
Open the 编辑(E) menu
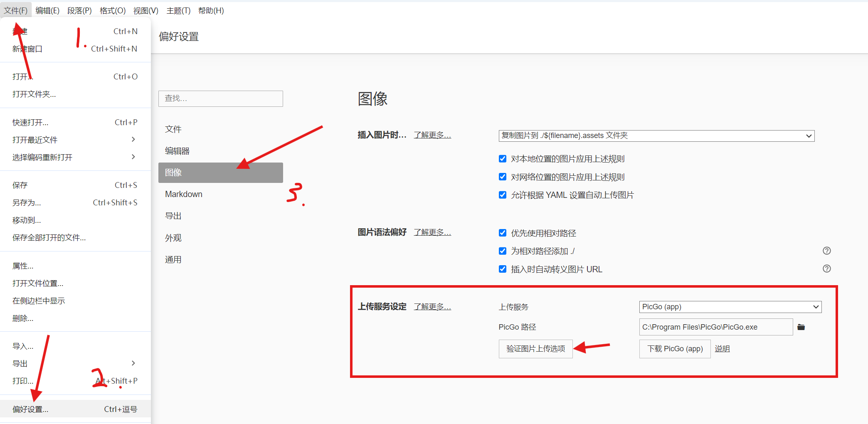(47, 10)
